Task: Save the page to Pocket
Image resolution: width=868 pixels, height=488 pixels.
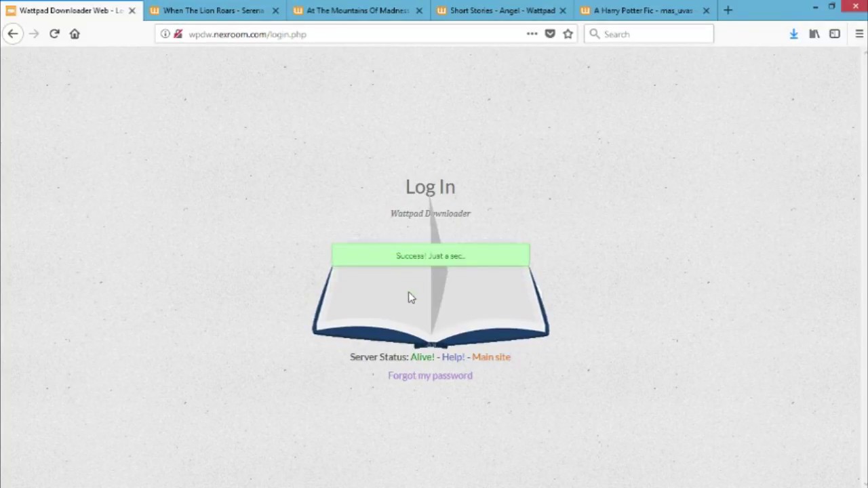Action: [x=550, y=34]
